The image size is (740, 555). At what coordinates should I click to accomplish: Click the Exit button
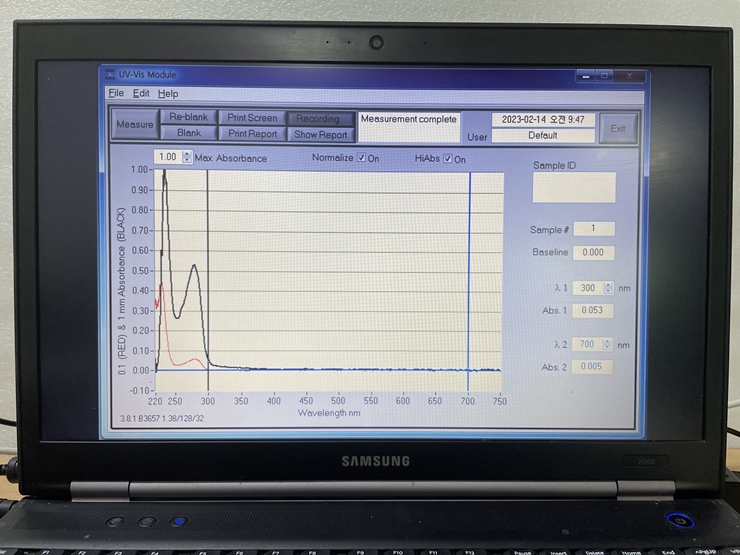[618, 128]
